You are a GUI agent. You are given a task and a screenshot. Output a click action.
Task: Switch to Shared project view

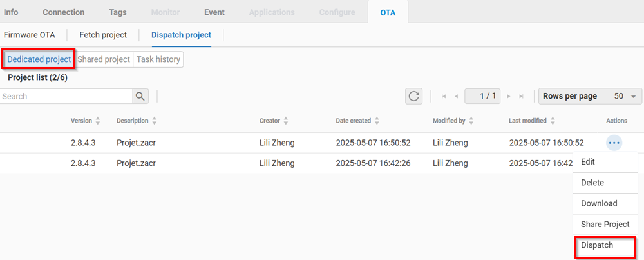tap(104, 59)
